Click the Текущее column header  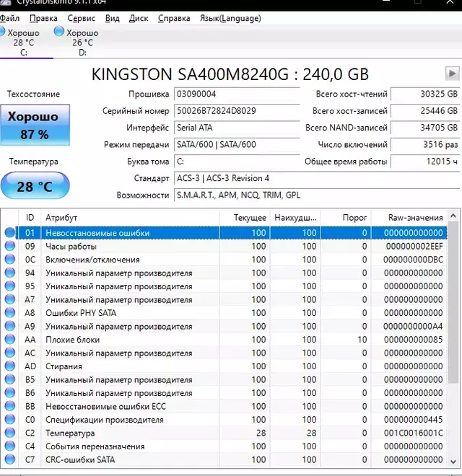[245, 218]
